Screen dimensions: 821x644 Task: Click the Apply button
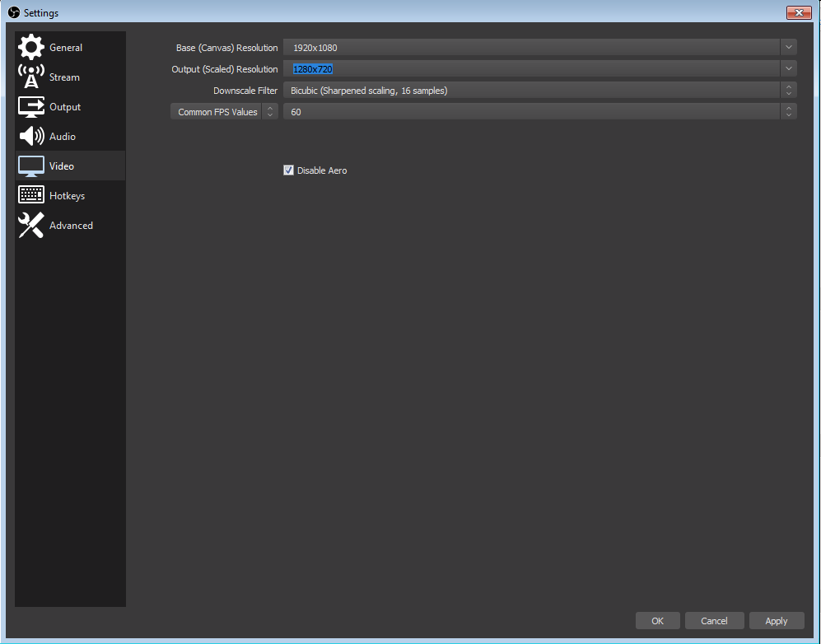pos(777,620)
